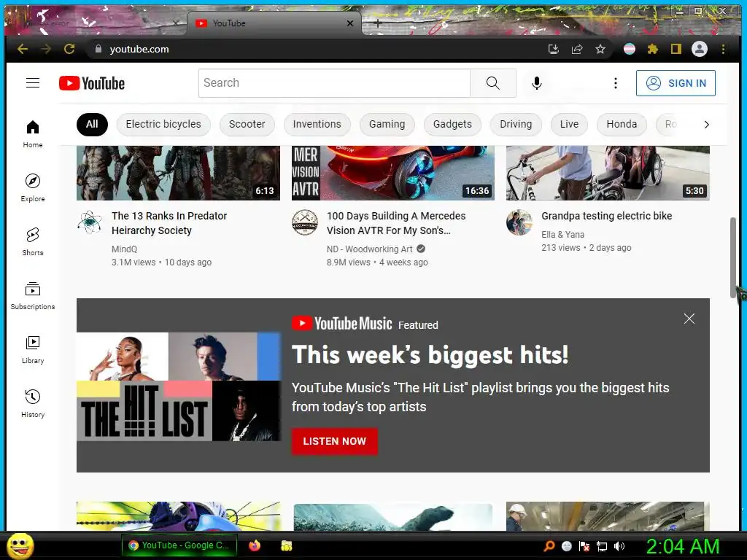Click ND - Woodworking Art channel name

pyautogui.click(x=370, y=249)
